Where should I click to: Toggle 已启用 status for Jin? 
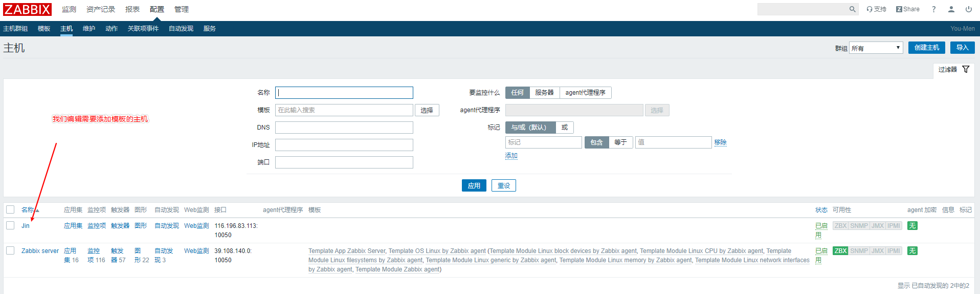(821, 230)
